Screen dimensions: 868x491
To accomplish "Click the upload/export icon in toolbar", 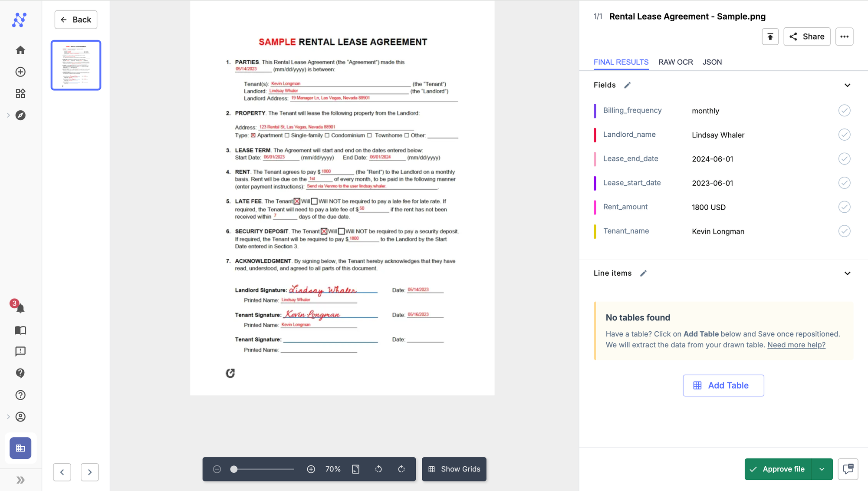I will tap(769, 36).
